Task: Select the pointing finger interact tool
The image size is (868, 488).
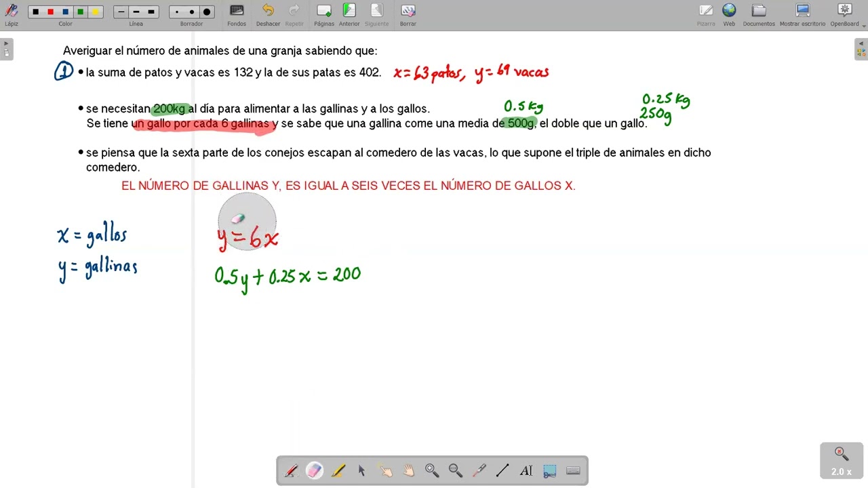Action: (385, 470)
